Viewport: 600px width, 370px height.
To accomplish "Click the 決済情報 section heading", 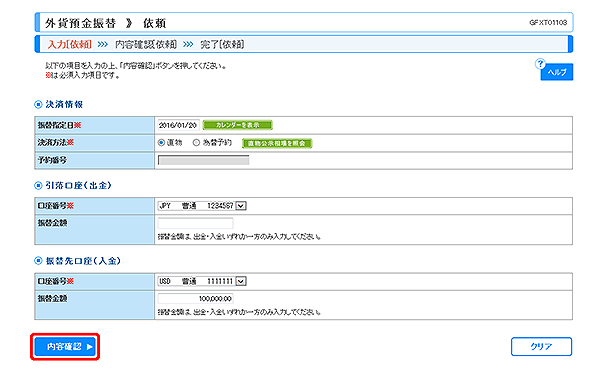I will click(64, 104).
